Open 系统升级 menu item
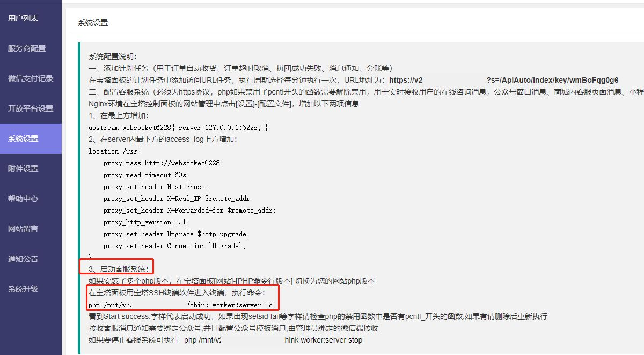The width and height of the screenshot is (644, 355). 23,289
